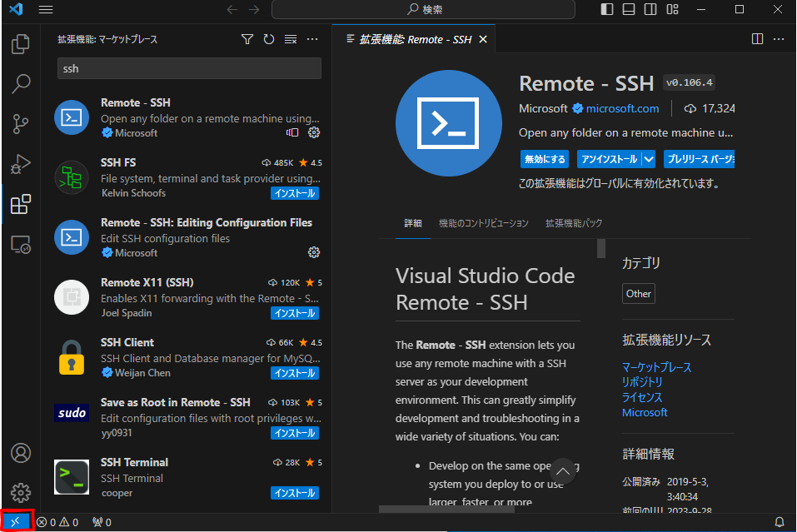Image resolution: width=797 pixels, height=532 pixels.
Task: Open Run and Debug view
Action: (x=21, y=164)
